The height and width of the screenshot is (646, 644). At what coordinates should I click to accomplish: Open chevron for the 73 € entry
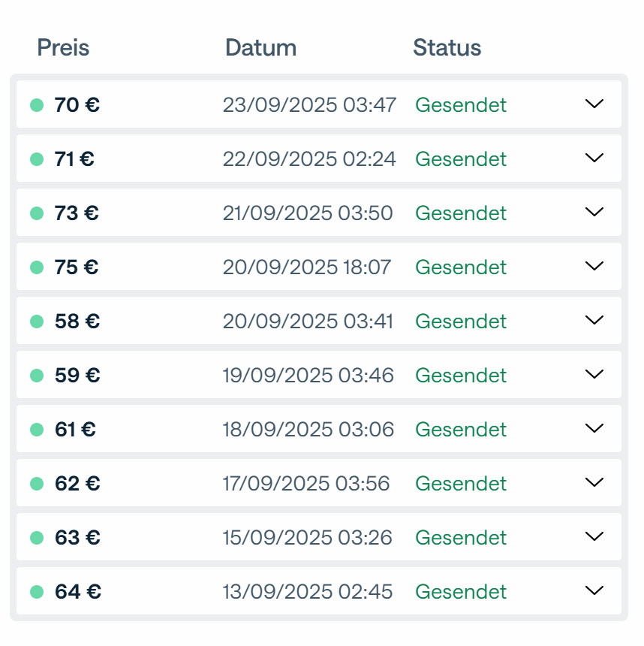click(594, 213)
